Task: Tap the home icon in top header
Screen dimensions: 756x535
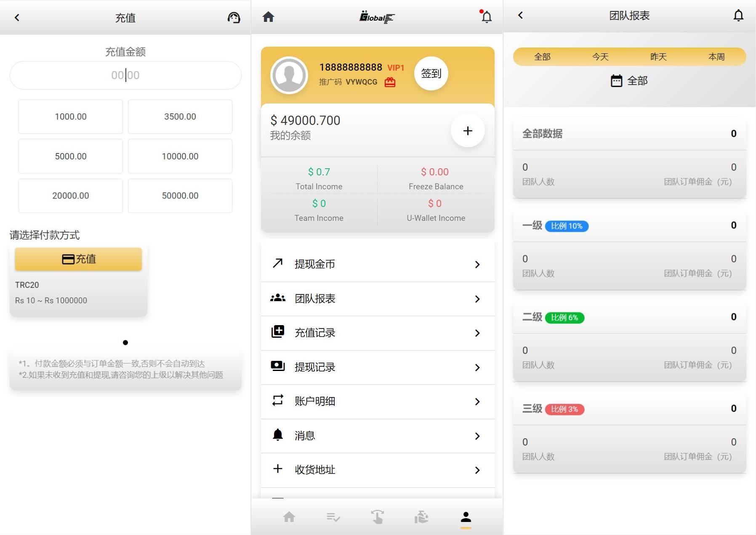Action: 268,17
